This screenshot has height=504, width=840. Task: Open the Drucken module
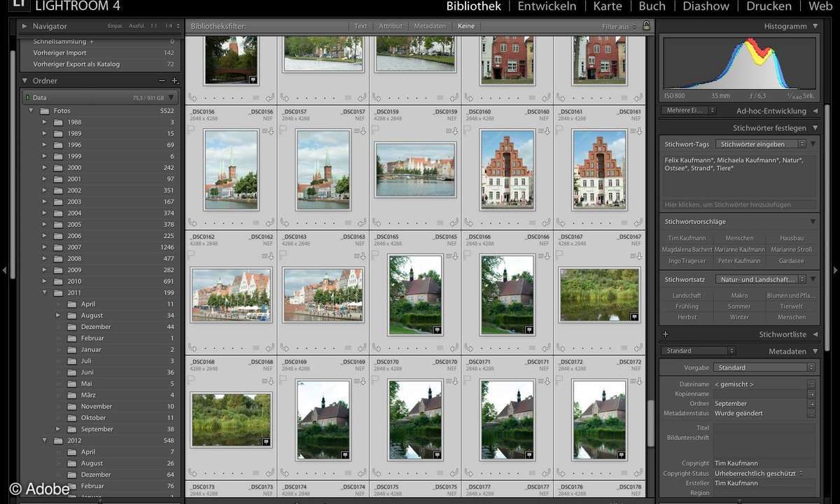tap(769, 6)
